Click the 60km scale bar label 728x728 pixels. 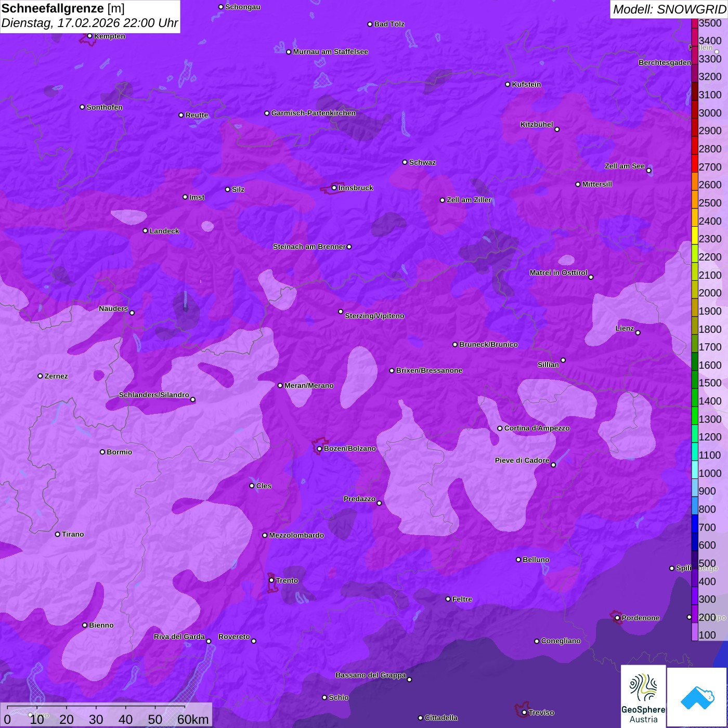[193, 720]
